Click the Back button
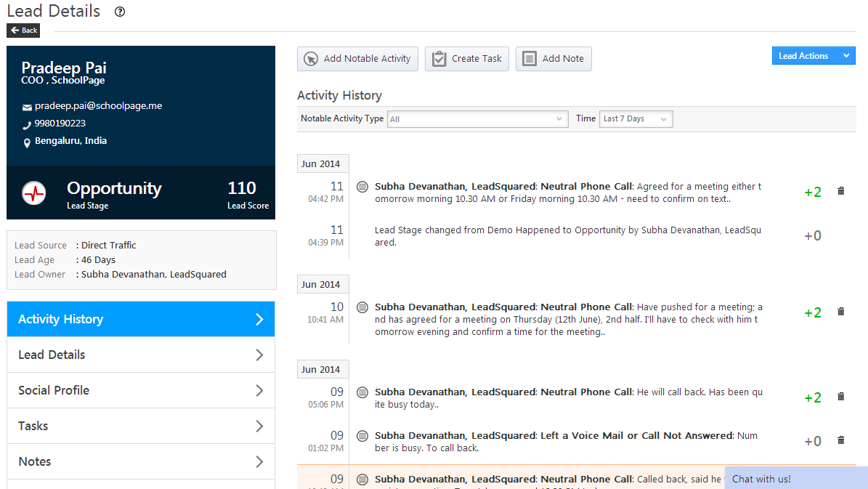Screen dimensions: 868x489 (x=23, y=31)
